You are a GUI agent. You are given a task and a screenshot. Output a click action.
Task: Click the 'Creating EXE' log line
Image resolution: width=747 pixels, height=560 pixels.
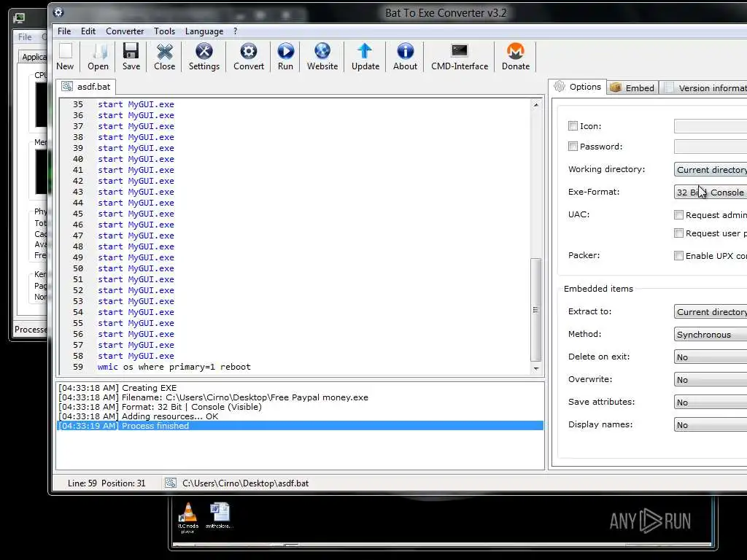pyautogui.click(x=300, y=388)
